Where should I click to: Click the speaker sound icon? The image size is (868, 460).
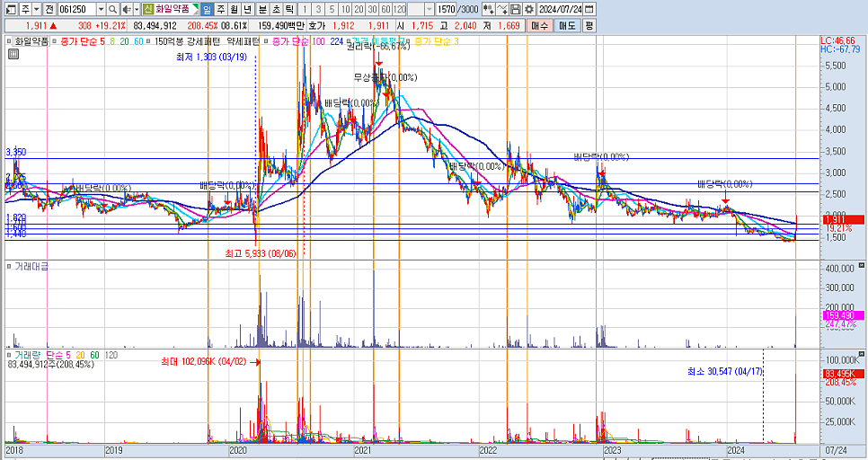pos(128,9)
